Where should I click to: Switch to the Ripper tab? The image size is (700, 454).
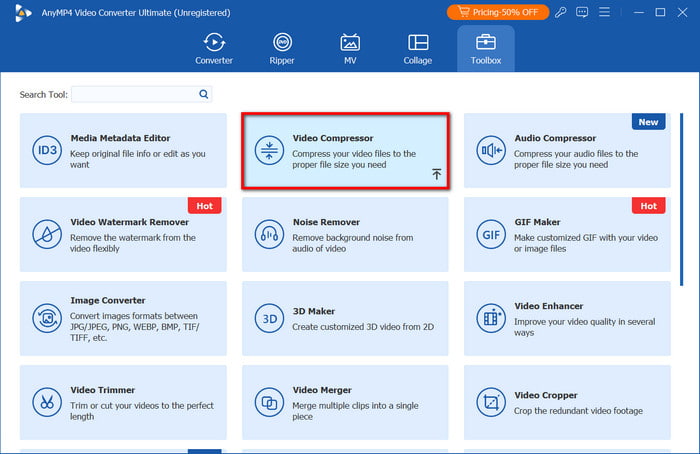(x=282, y=49)
